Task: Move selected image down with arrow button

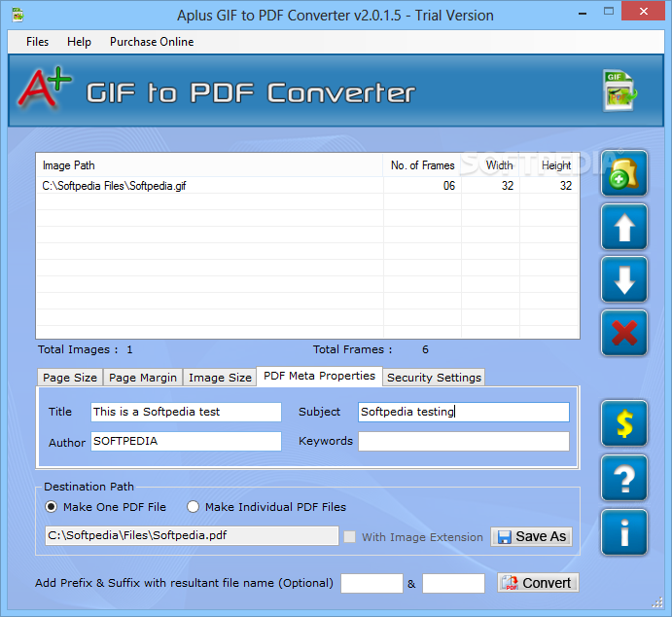Action: (624, 280)
